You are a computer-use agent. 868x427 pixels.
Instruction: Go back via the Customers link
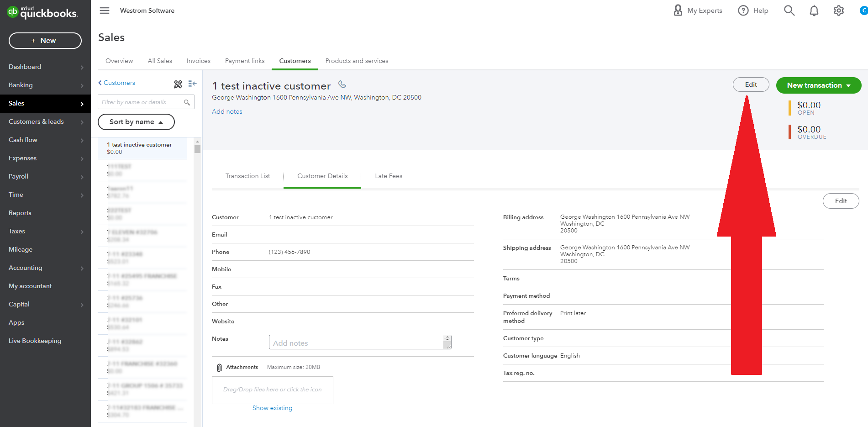coord(119,83)
